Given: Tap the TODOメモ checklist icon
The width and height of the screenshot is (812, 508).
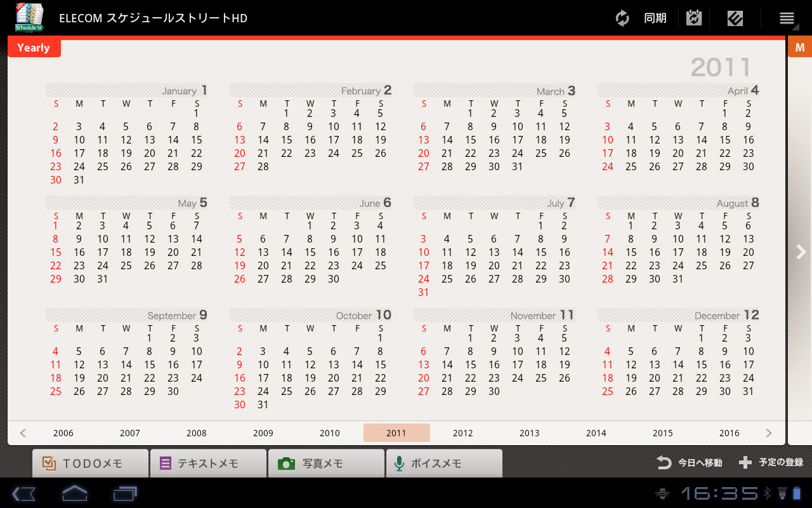Looking at the screenshot, I should [49, 464].
